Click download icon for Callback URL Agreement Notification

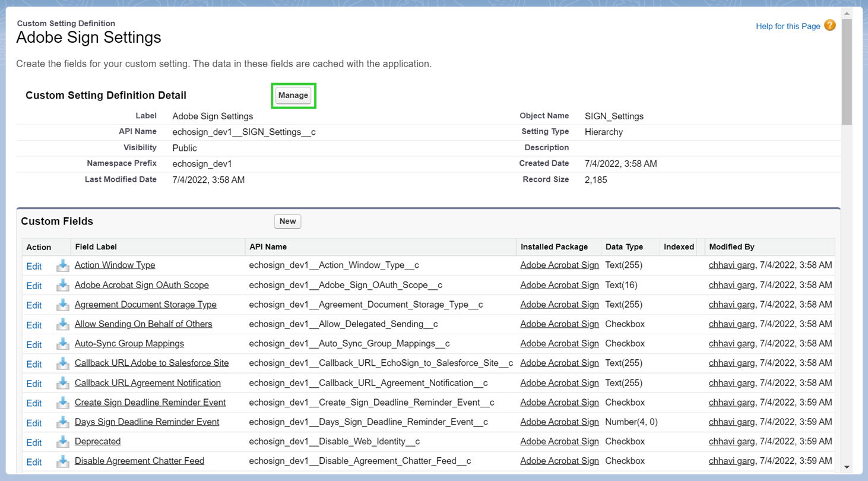[x=62, y=383]
